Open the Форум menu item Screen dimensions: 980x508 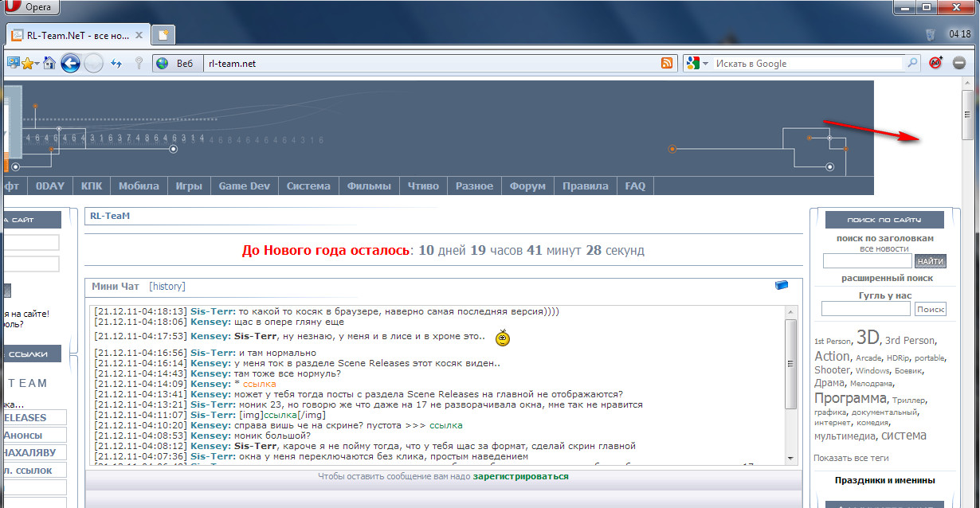pyautogui.click(x=527, y=186)
